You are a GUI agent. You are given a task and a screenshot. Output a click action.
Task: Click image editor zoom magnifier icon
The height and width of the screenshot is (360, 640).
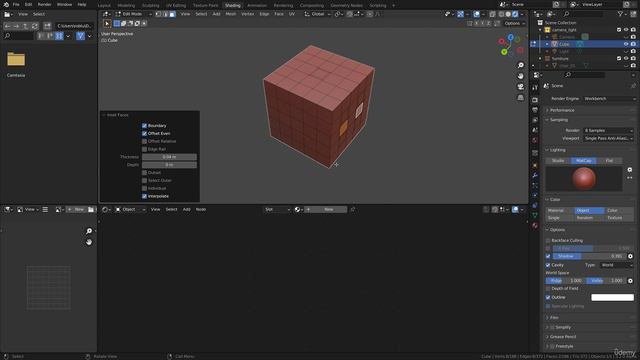pos(89,231)
